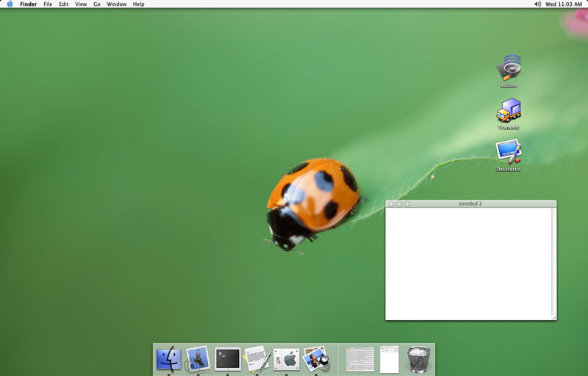
Task: Zoom the Untitled 2 window
Action: [408, 203]
